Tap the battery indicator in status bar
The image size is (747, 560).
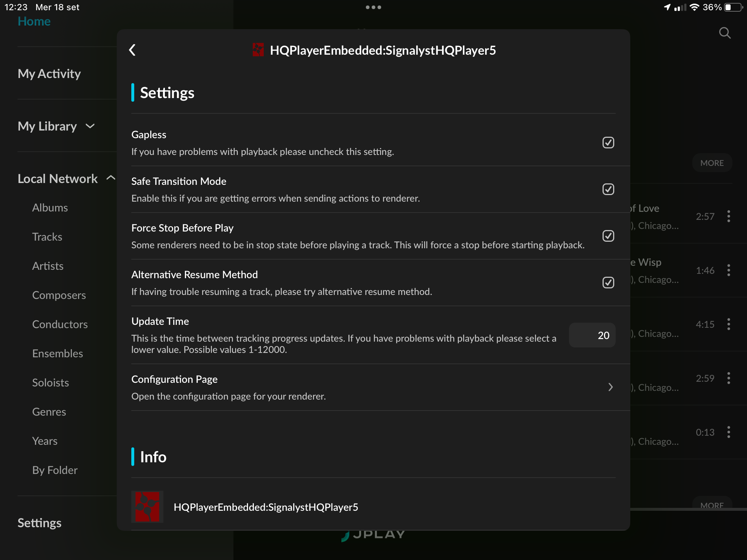point(733,7)
